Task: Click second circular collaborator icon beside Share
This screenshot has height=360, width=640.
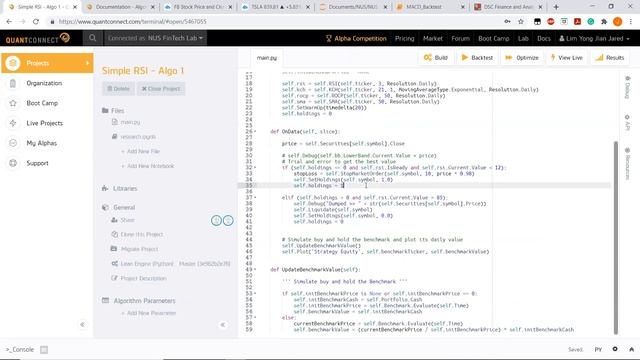Action: click(x=228, y=220)
